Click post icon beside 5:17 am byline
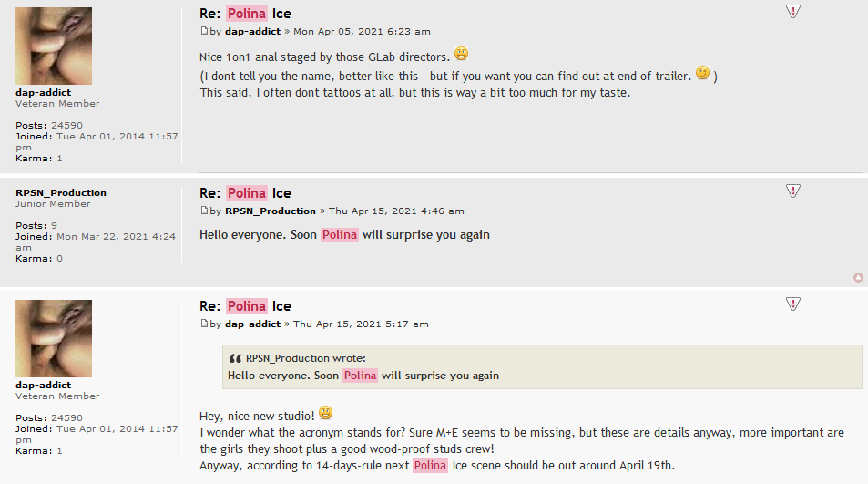Image resolution: width=868 pixels, height=484 pixels. click(x=205, y=324)
